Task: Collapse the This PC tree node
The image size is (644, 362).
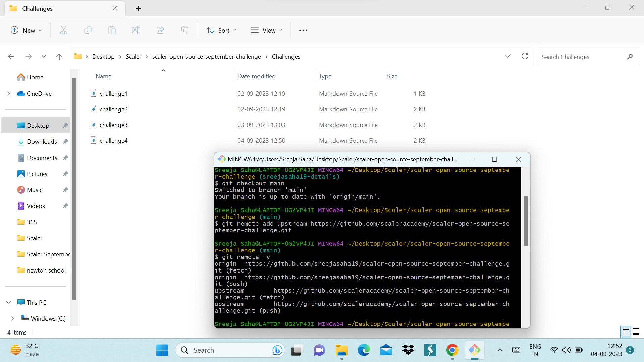Action: pyautogui.click(x=9, y=302)
